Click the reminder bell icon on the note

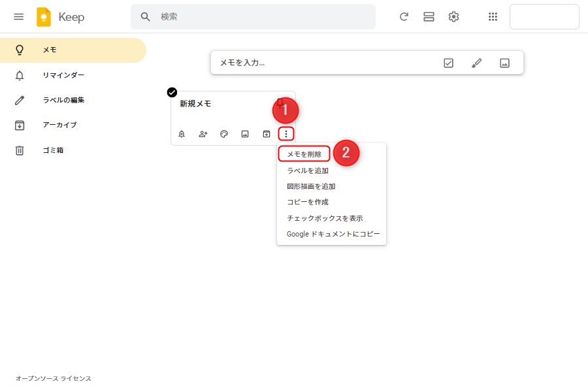click(x=182, y=134)
